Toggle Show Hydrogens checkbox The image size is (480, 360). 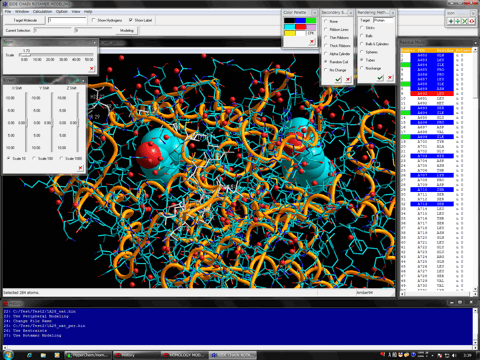[x=94, y=20]
